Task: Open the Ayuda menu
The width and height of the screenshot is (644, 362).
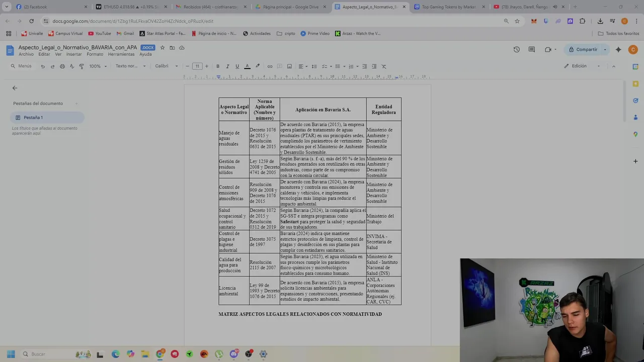Action: 145,54
